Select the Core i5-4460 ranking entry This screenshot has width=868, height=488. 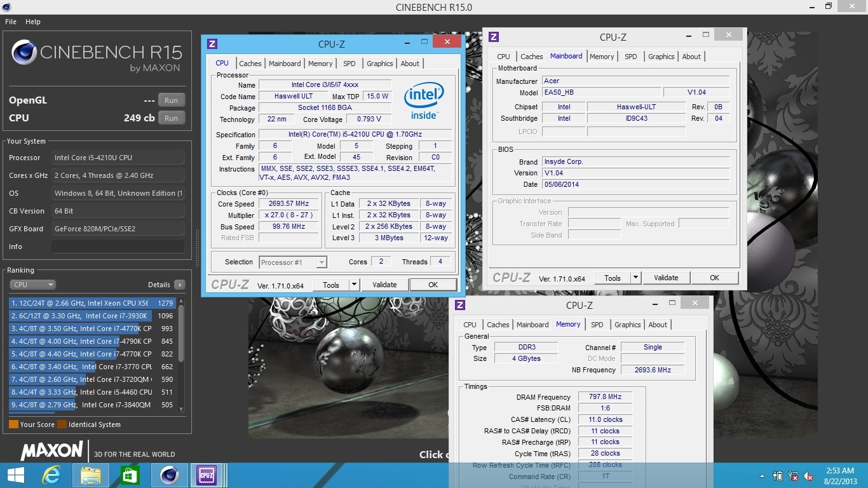93,392
